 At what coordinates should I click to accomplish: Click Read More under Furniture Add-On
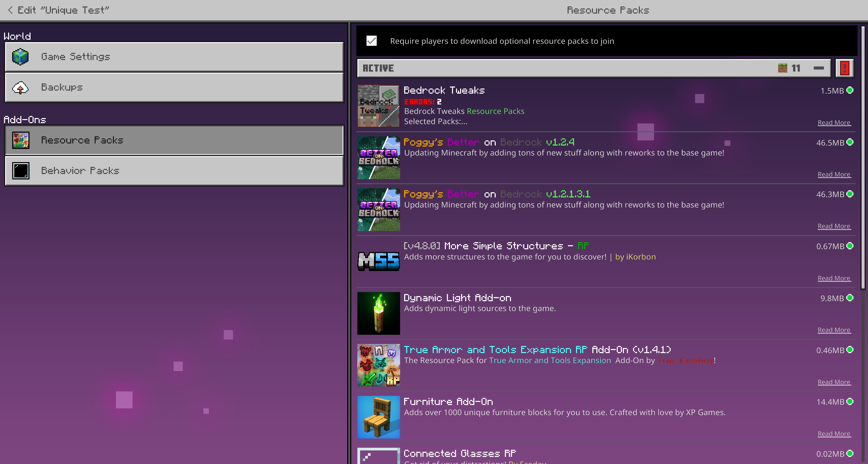834,434
